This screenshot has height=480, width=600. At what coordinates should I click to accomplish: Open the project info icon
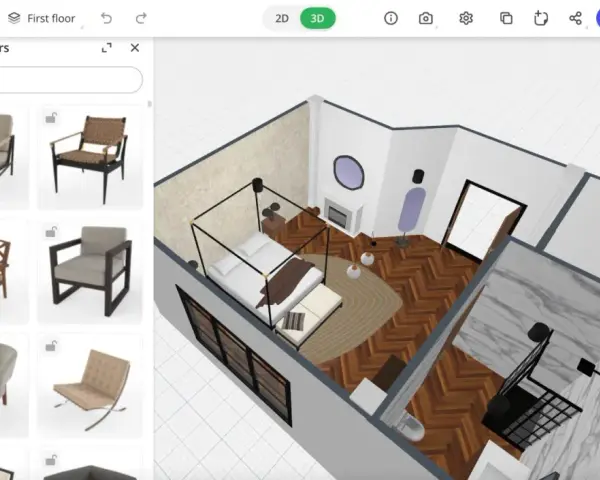[391, 18]
